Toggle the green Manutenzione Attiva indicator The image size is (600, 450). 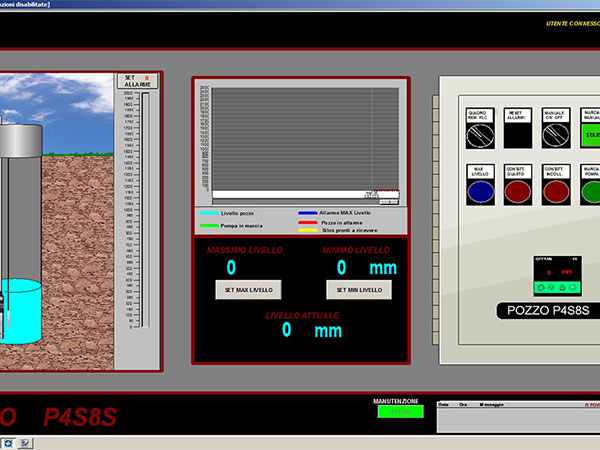coord(400,411)
